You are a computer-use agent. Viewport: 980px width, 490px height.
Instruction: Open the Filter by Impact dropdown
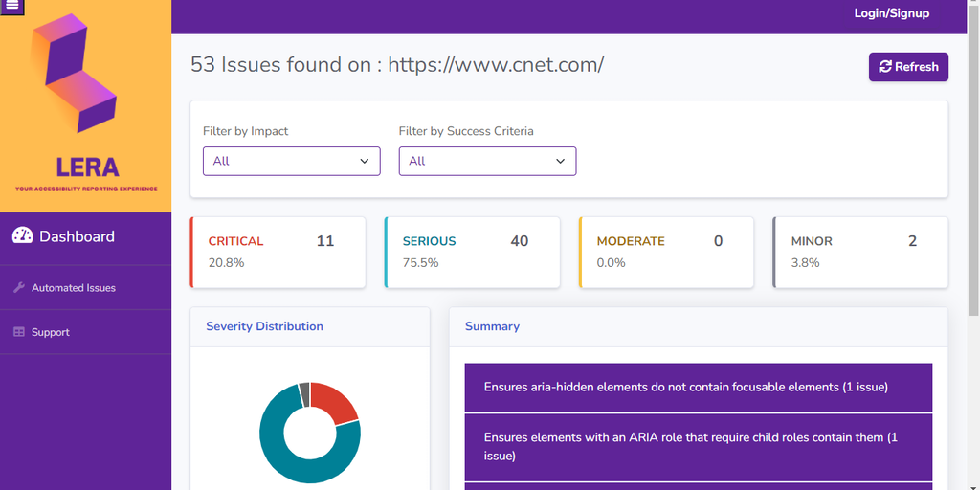tap(291, 161)
